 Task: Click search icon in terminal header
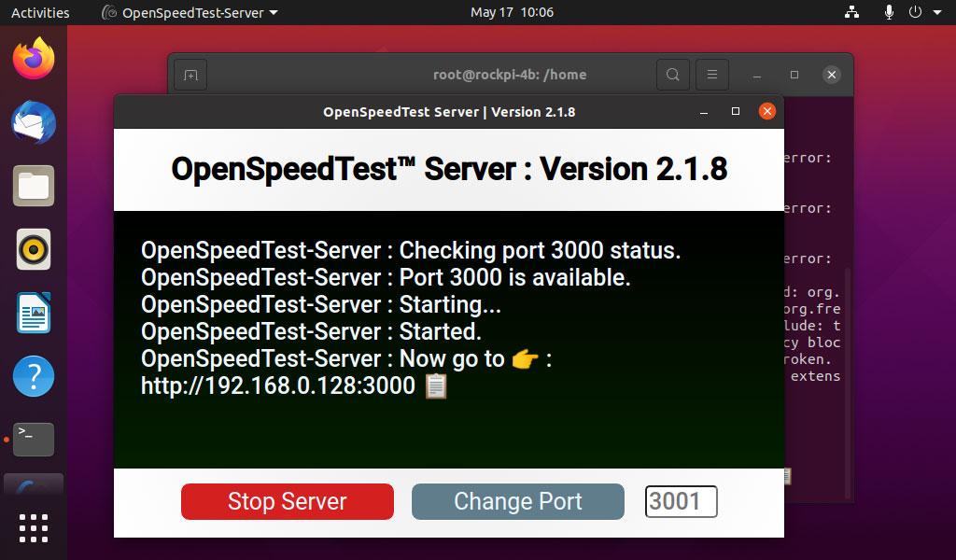673,75
